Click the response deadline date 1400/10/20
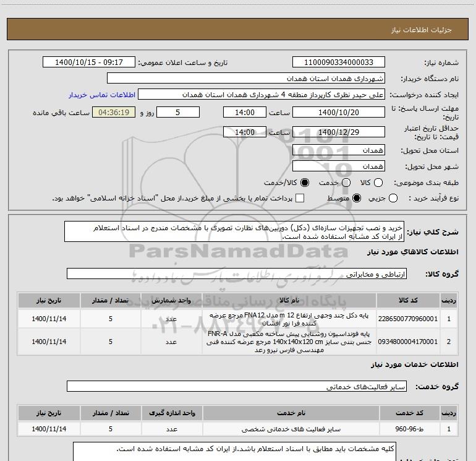This screenshot has height=461, width=476. 339,112
